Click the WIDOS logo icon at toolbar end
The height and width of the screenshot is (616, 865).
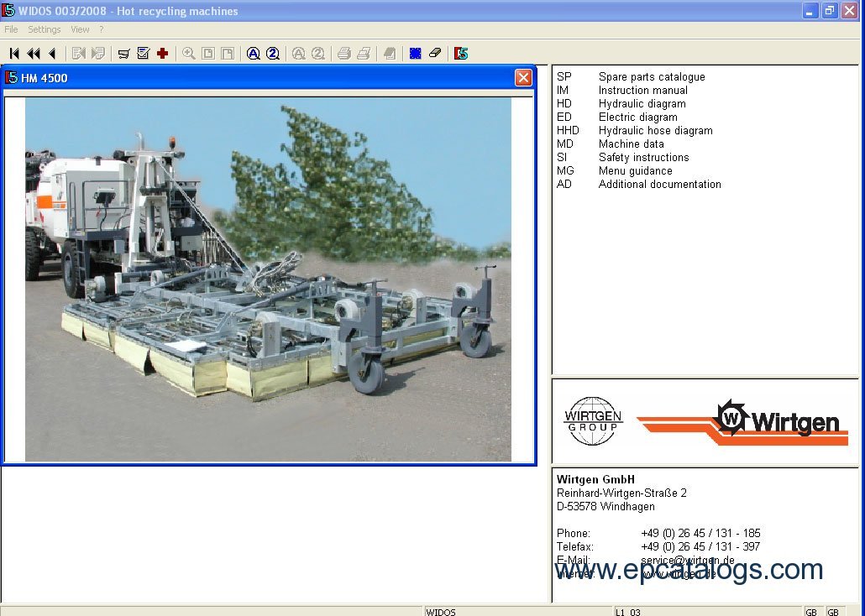point(461,54)
